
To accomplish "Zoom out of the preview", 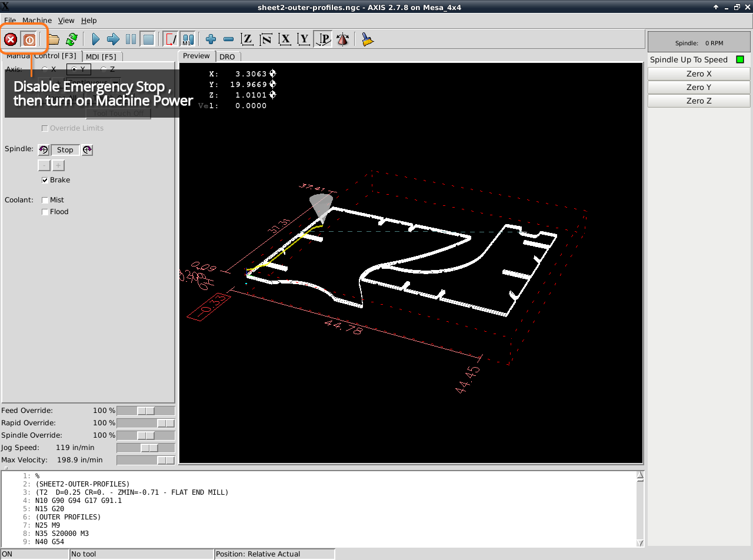I will click(229, 39).
